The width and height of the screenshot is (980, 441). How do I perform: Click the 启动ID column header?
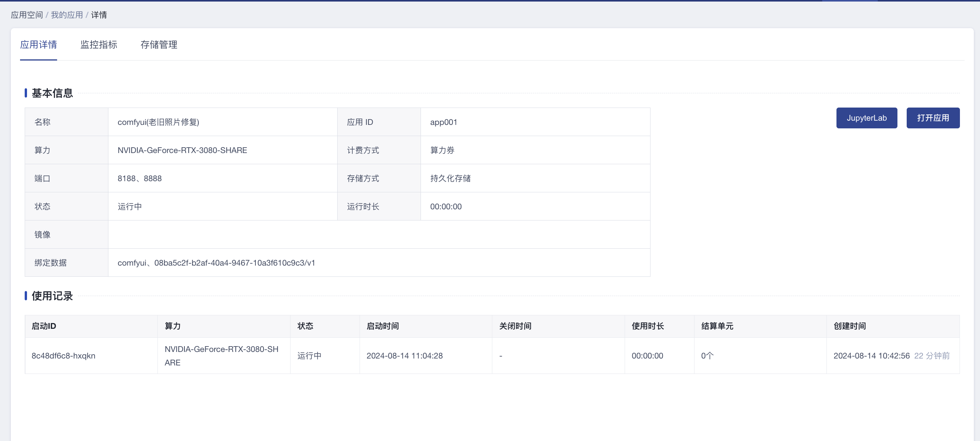tap(44, 326)
